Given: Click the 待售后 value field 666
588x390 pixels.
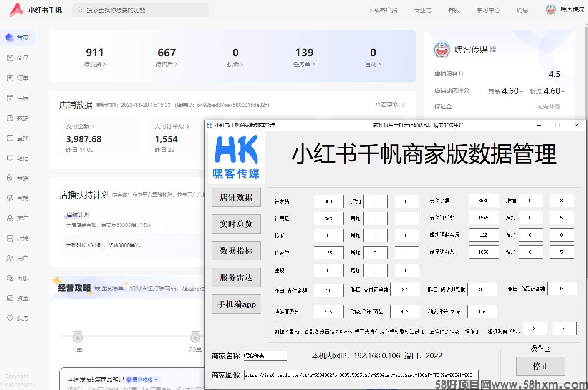Looking at the screenshot, I should (x=329, y=219).
